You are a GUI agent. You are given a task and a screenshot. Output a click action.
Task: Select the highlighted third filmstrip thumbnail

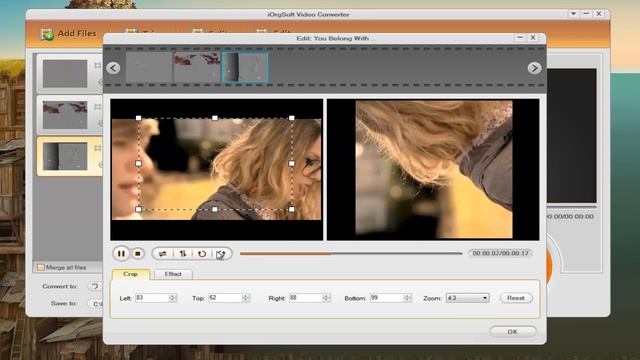[245, 67]
